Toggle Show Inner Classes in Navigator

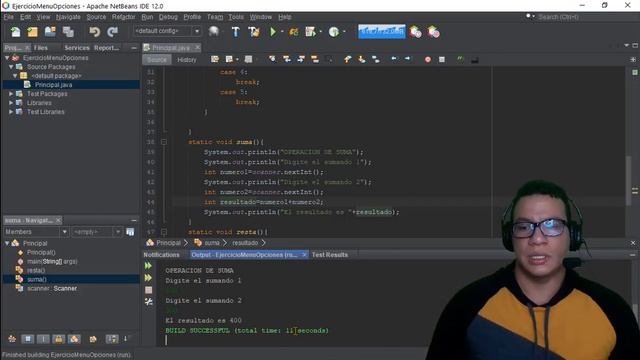click(x=74, y=339)
